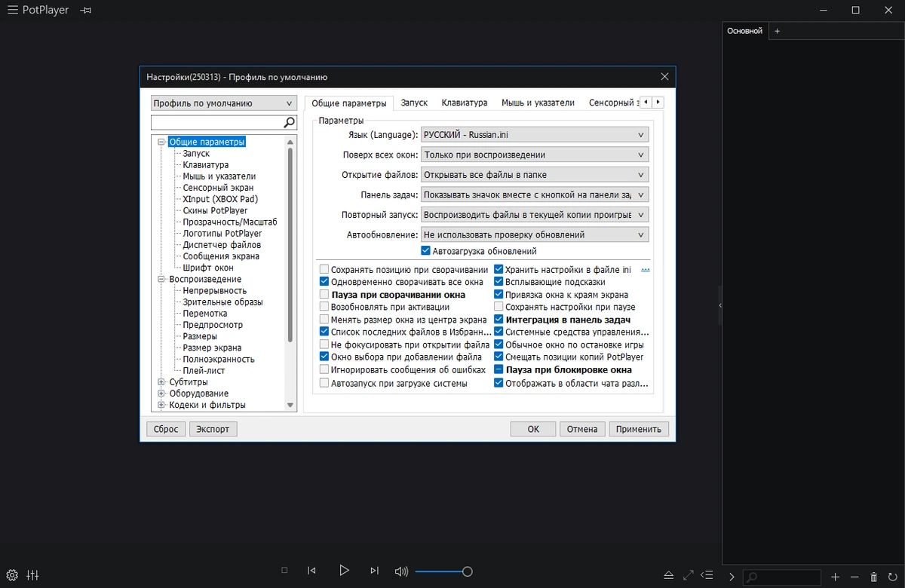The image size is (905, 588).
Task: Open preferences via the bottom-left gear icon
Action: [12, 575]
